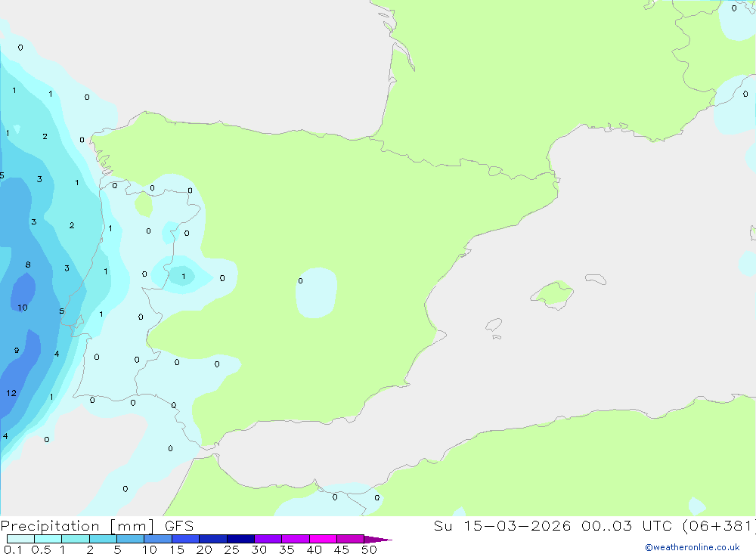Pick the 10–15 mm legend color swatch

point(158,539)
